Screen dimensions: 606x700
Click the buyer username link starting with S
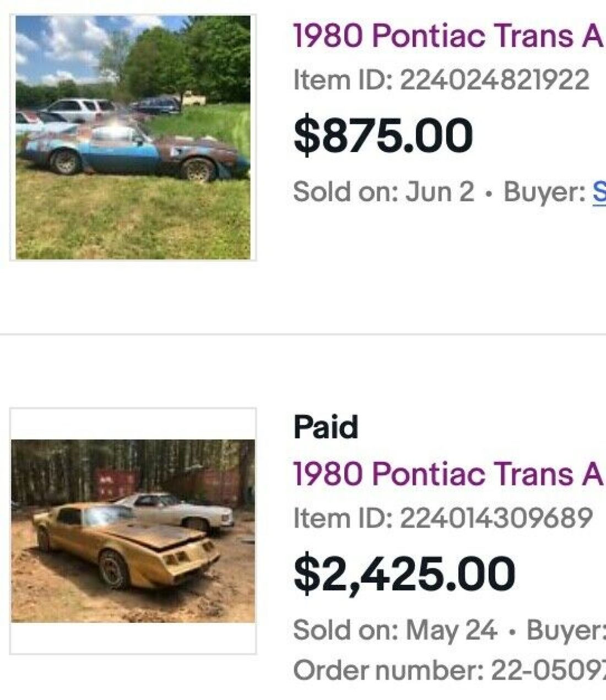(600, 192)
